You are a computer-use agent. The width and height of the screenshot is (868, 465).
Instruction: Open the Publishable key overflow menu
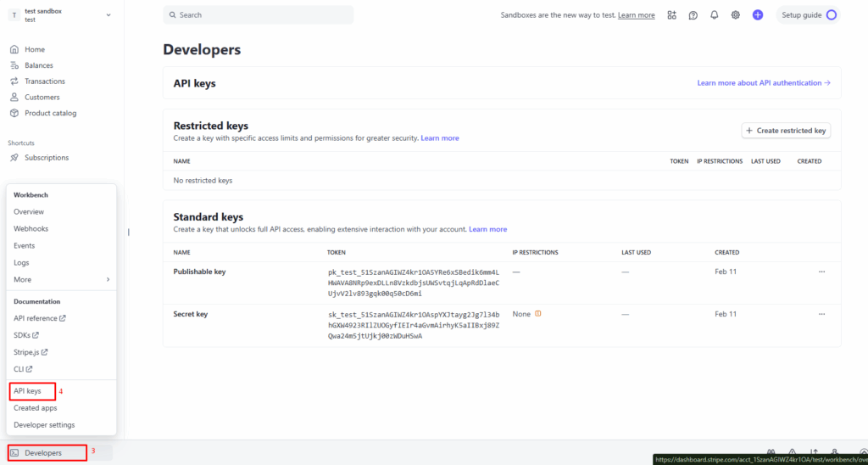coord(821,272)
